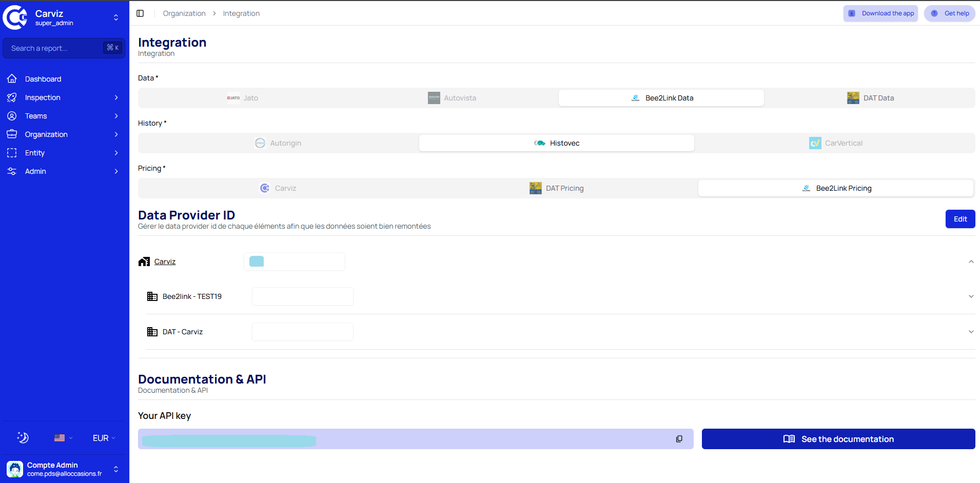This screenshot has width=980, height=483.
Task: Expand Inspection menu chevron
Action: 116,97
